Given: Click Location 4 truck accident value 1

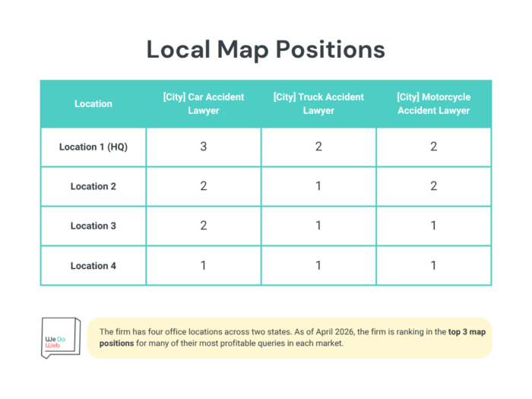Looking at the screenshot, I should (318, 265).
